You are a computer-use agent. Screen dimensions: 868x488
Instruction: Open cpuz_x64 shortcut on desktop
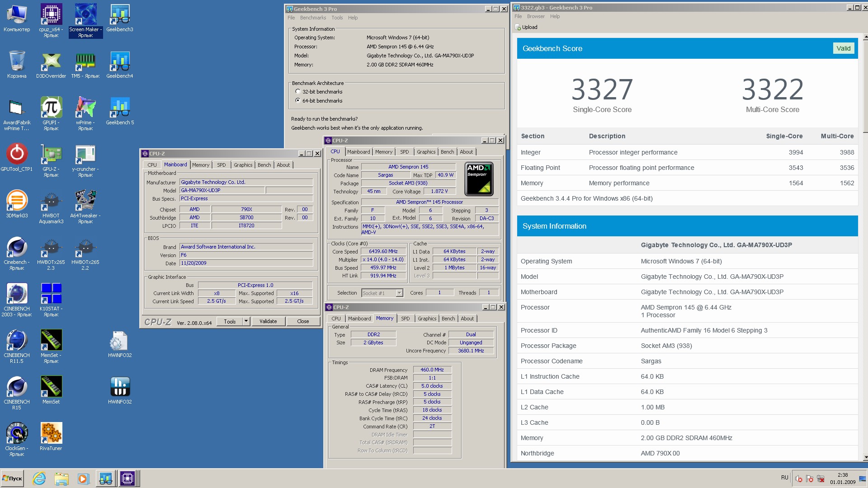click(51, 20)
